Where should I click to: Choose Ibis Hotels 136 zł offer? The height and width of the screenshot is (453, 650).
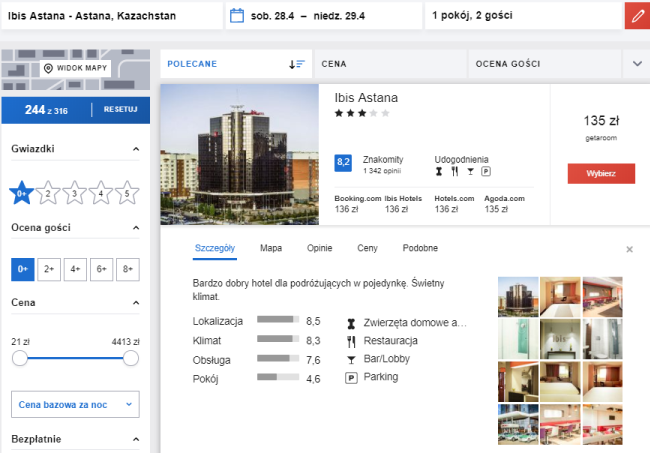pos(403,204)
